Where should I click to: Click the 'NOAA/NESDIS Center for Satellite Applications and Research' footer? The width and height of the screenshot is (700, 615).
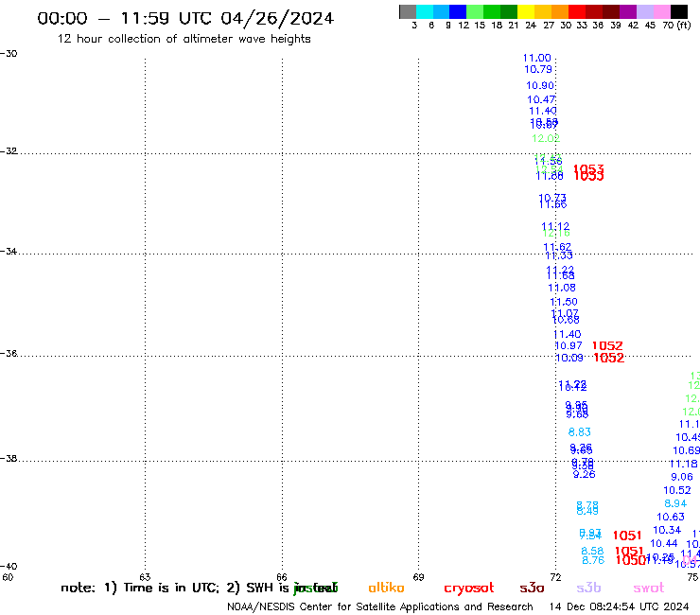[380, 607]
